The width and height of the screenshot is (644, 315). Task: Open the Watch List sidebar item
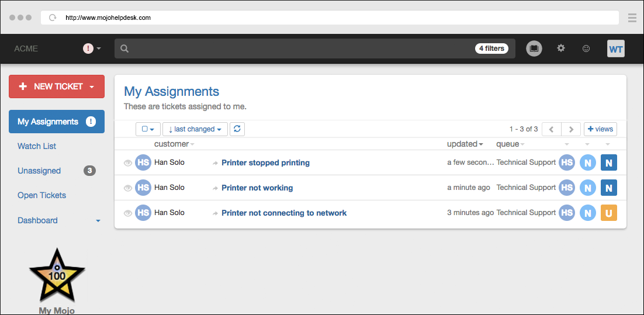click(37, 146)
